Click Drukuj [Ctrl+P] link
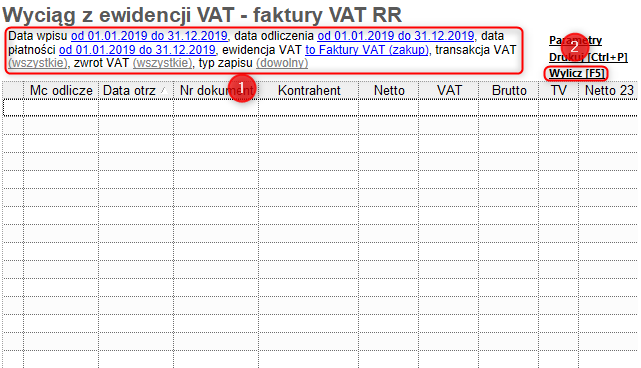This screenshot has width=641, height=368. point(588,57)
